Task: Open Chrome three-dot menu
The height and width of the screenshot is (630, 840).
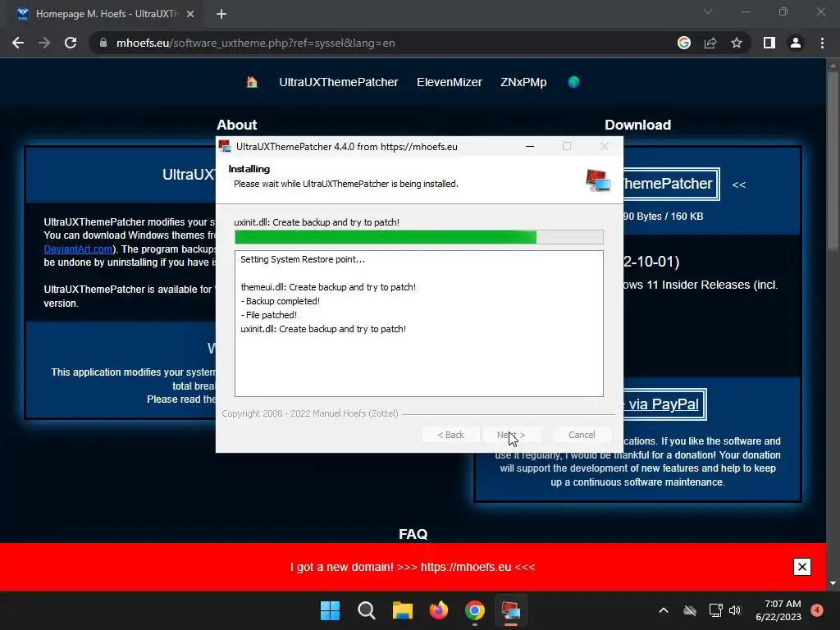Action: tap(822, 43)
